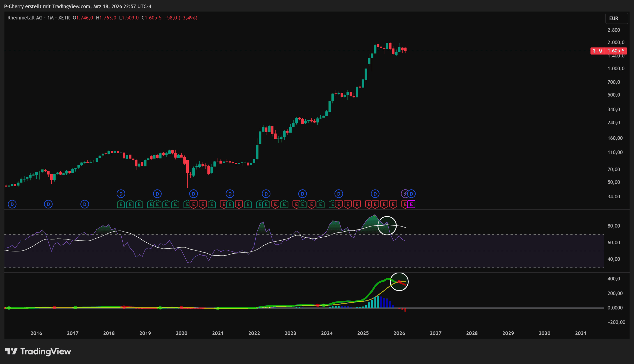Click the dividend D marker at 2017

click(x=85, y=204)
